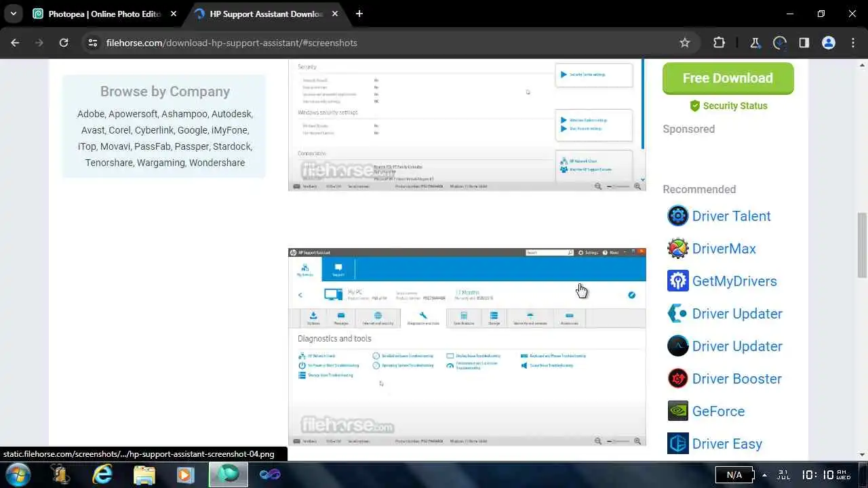The width and height of the screenshot is (868, 488).
Task: Click the DriverMax icon
Action: point(677,249)
